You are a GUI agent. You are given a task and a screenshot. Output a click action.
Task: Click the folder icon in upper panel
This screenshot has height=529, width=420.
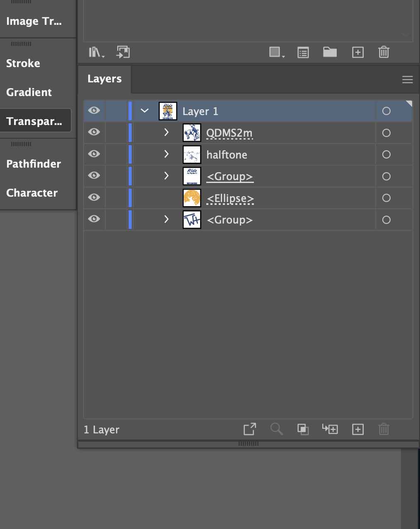[330, 52]
